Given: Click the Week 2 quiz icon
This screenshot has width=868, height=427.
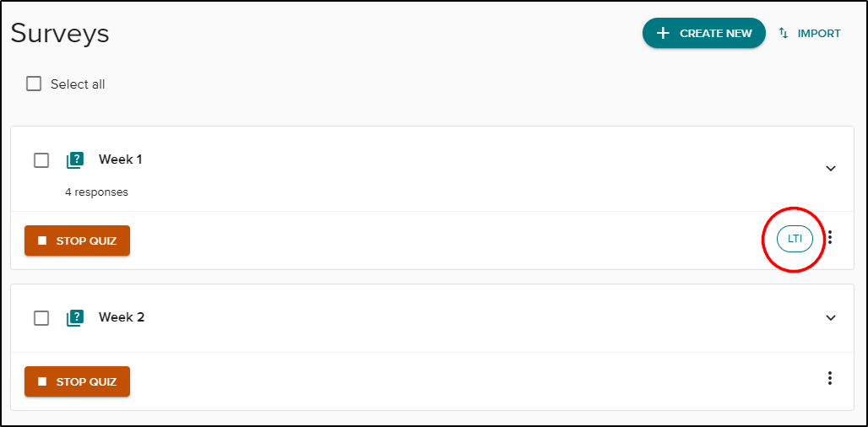Looking at the screenshot, I should [75, 317].
